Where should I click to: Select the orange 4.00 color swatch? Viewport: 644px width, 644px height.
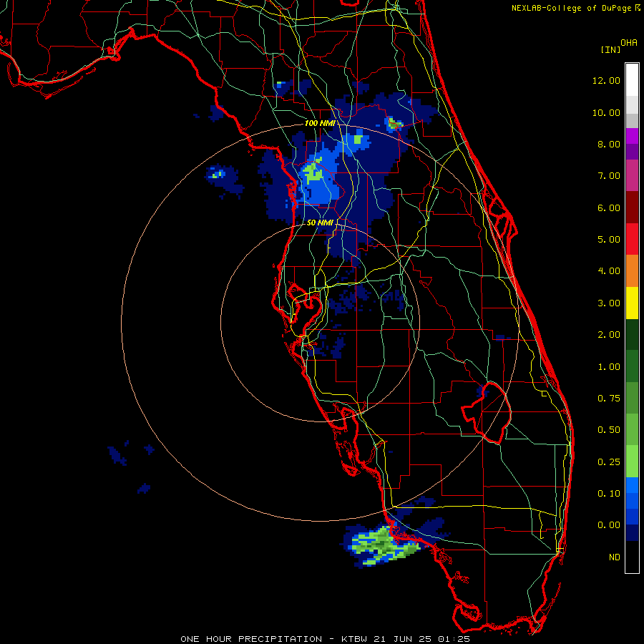pos(632,271)
